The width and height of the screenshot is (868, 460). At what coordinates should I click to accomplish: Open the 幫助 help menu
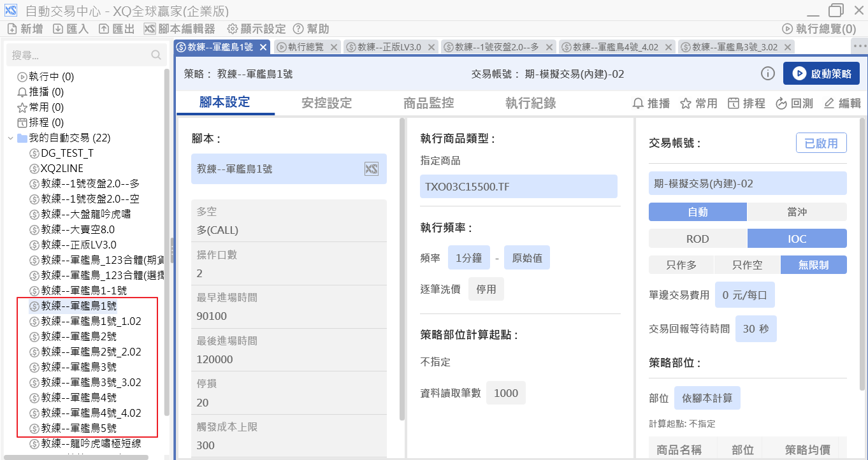[x=311, y=29]
